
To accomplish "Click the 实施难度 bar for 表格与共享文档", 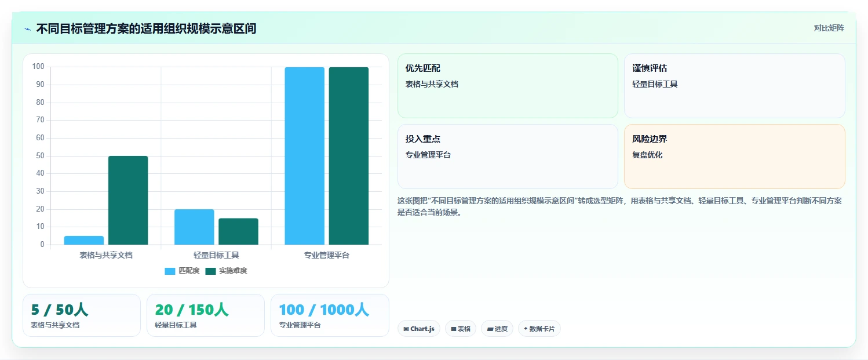I will pos(128,200).
